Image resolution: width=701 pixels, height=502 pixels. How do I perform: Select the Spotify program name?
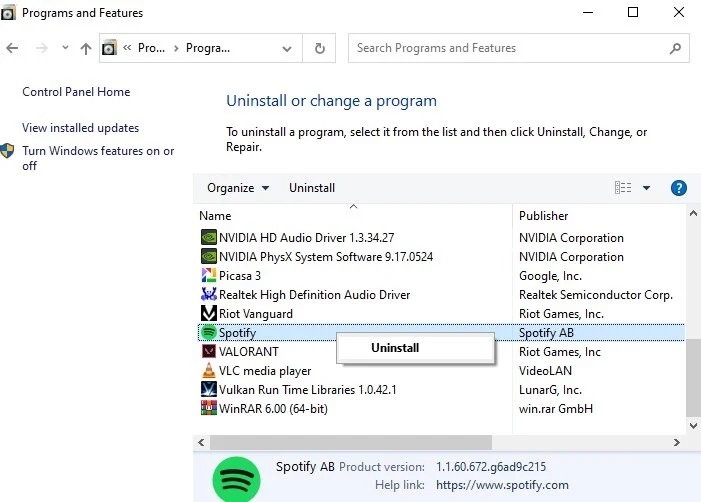pos(237,333)
